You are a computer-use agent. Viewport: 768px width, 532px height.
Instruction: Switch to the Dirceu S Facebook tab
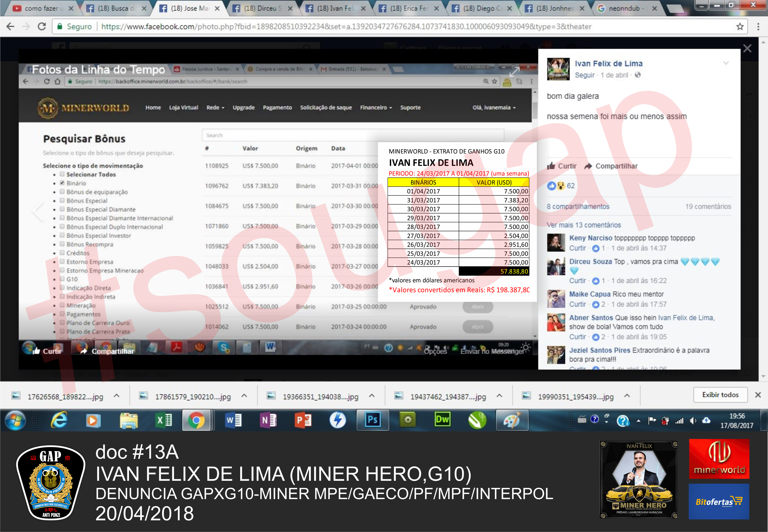pyautogui.click(x=262, y=8)
